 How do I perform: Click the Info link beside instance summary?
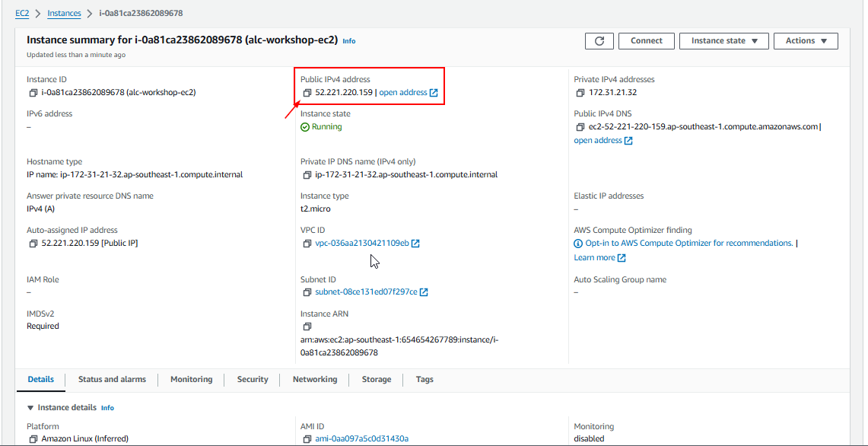(x=348, y=41)
